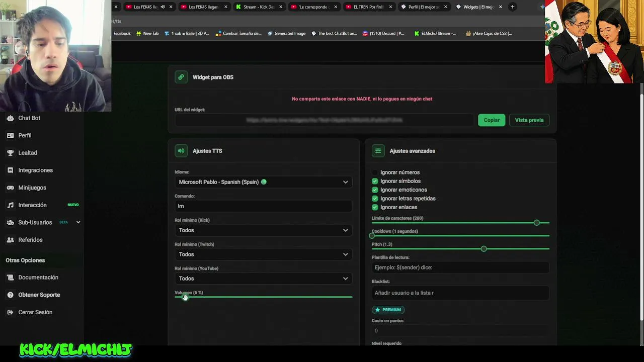Toggle Ignorar símbolos checkbox
The image size is (644, 362).
pyautogui.click(x=375, y=181)
